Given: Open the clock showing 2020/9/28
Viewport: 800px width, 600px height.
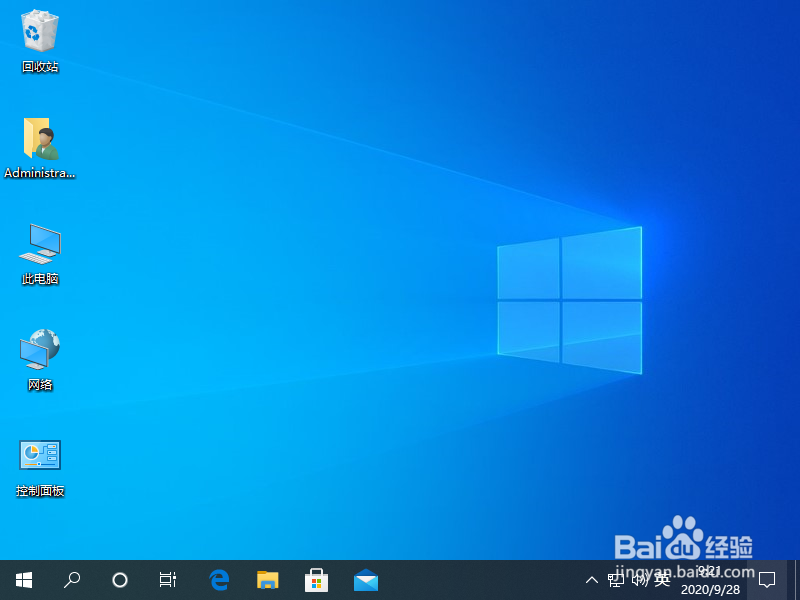Looking at the screenshot, I should coord(710,580).
